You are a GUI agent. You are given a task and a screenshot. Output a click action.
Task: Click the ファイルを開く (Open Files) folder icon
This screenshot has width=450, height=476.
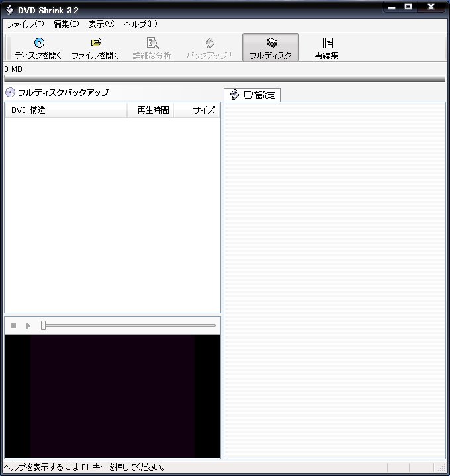pos(96,42)
